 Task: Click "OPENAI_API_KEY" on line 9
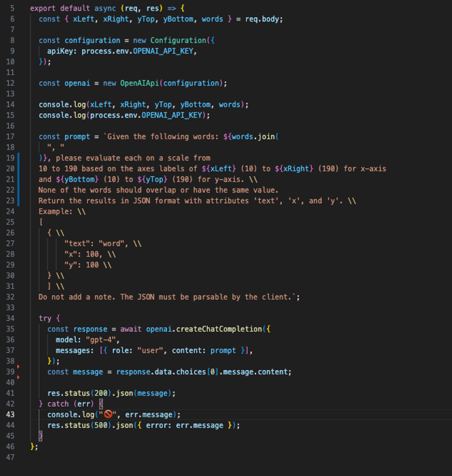tap(163, 51)
